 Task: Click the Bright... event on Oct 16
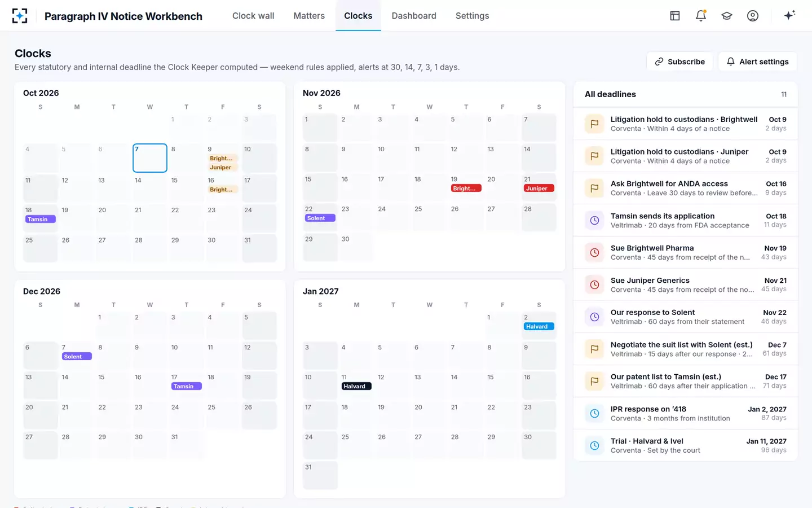pos(223,190)
